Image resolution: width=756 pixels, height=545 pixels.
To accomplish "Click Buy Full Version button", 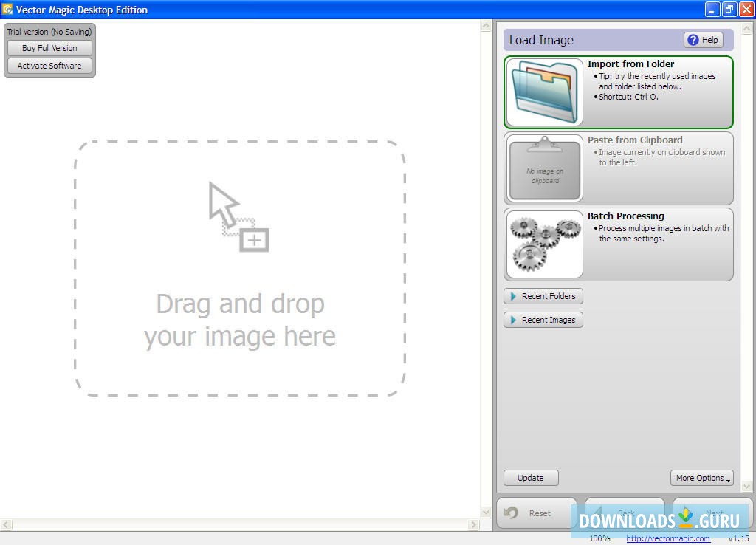I will pos(49,48).
